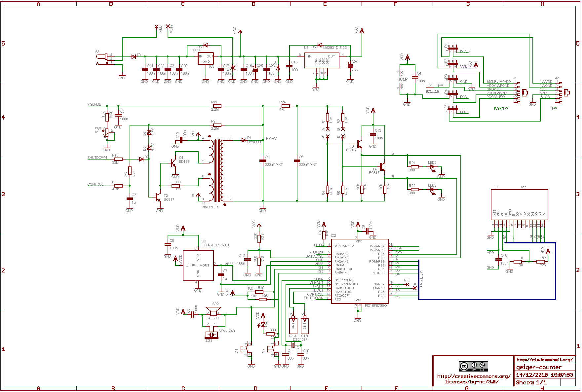
Task: Open the clx.freeshell.org link
Action: pyautogui.click(x=544, y=360)
